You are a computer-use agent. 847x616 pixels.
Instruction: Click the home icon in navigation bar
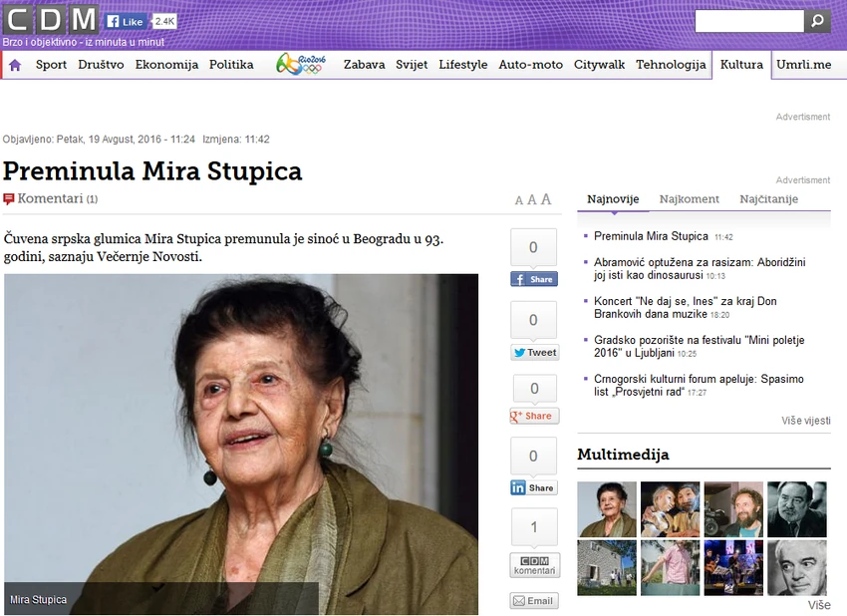15,65
